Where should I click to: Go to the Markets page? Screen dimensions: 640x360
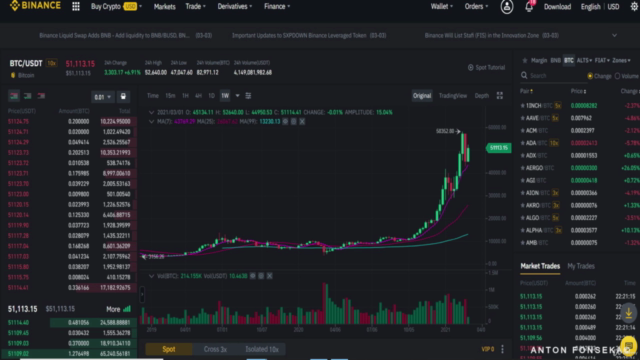(x=164, y=7)
